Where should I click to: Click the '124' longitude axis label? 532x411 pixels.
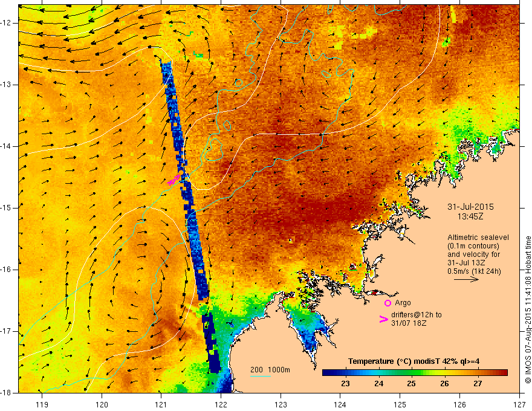coord(340,404)
